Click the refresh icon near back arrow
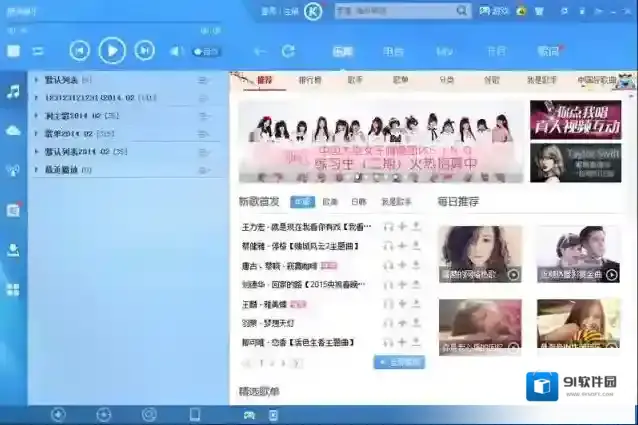The height and width of the screenshot is (425, 638). point(288,51)
